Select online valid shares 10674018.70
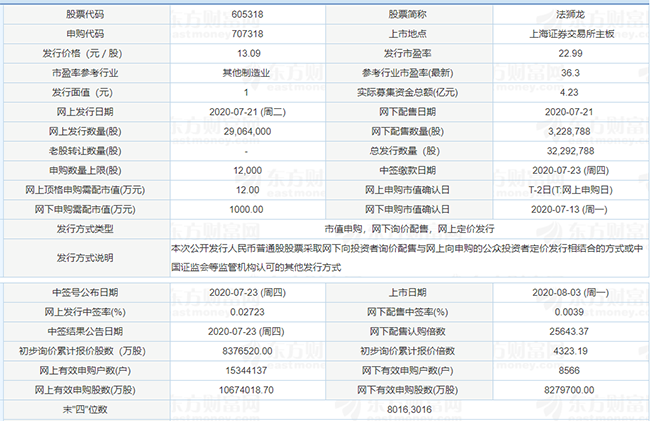Screen dimensions: 650x421 [246, 390]
